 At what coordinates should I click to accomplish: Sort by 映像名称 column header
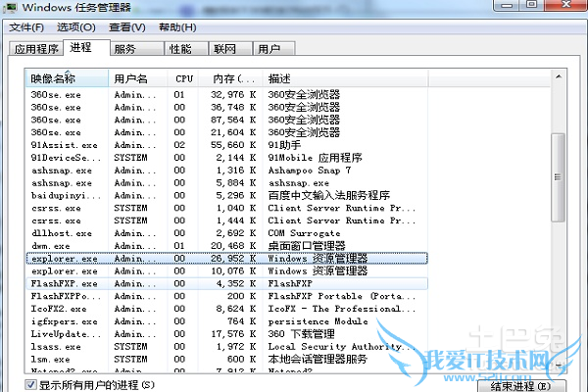(x=67, y=78)
